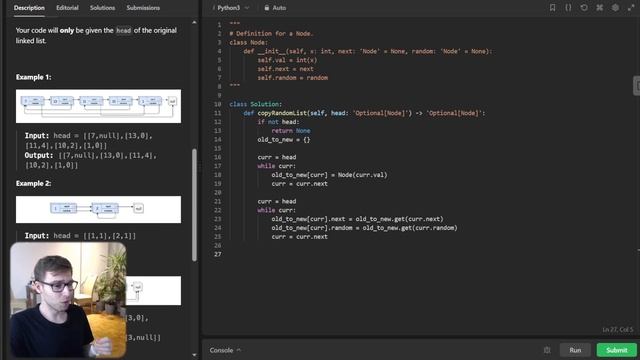Click the lock icon beside Auto
Image resolution: width=640 pixels, height=360 pixels.
tap(267, 8)
